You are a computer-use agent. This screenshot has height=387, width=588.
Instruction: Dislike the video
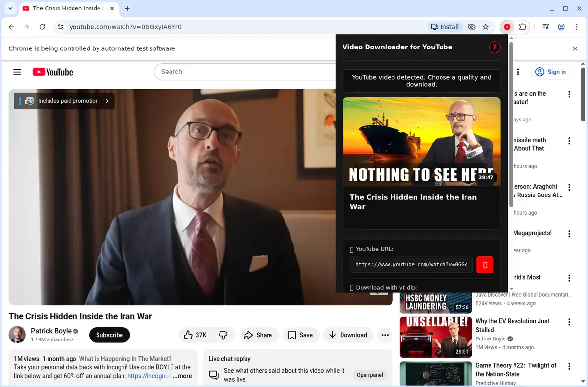point(223,335)
